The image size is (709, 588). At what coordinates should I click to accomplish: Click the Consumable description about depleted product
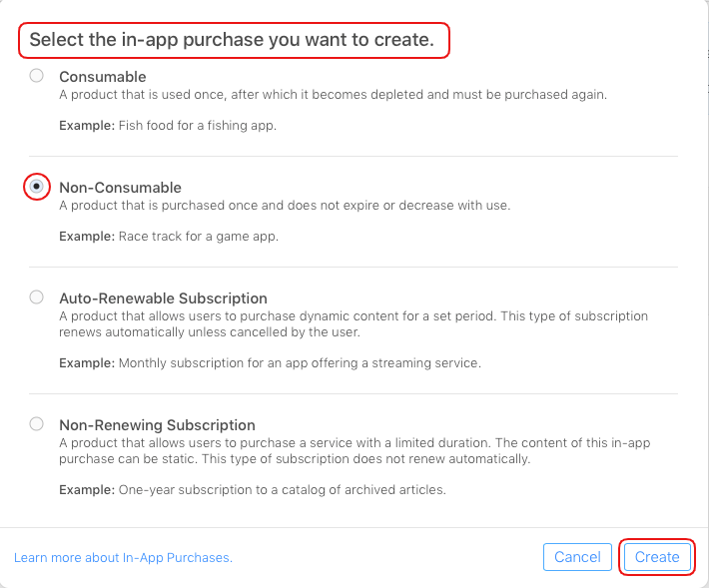click(333, 95)
